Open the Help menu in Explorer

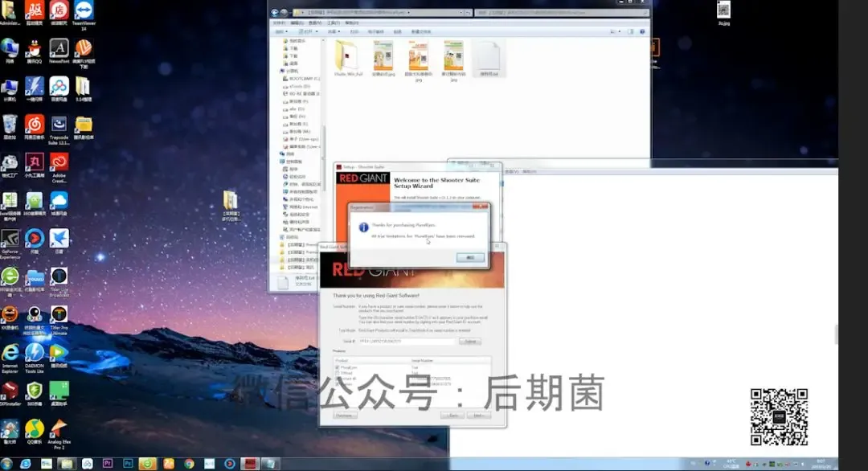pos(351,23)
